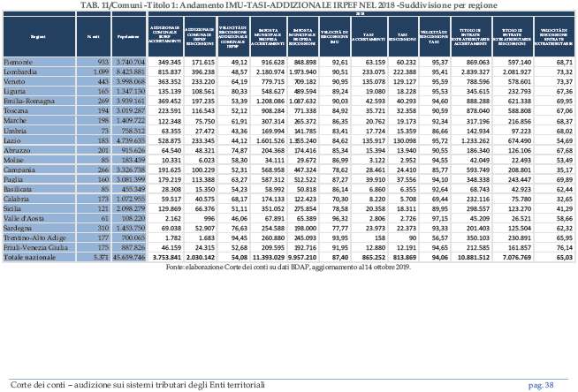
Task: Click the Abruzzo region name
Action: click(17, 150)
